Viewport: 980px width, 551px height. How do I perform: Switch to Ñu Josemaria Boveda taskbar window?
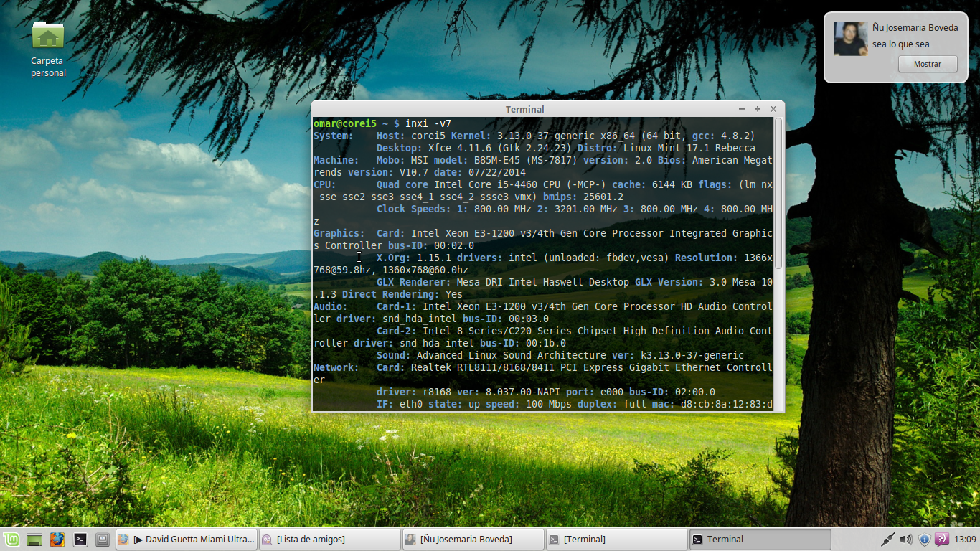[473, 540]
